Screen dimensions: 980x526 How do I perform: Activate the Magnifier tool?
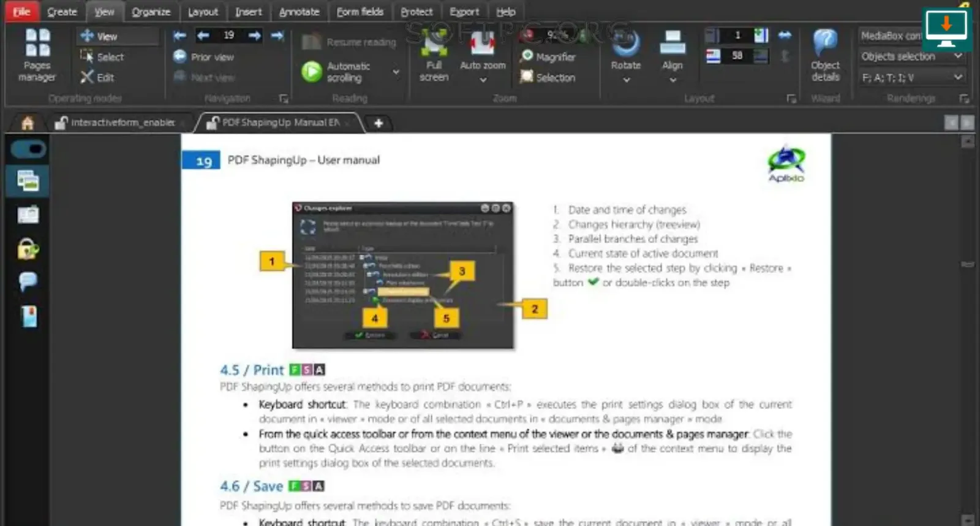pos(548,56)
